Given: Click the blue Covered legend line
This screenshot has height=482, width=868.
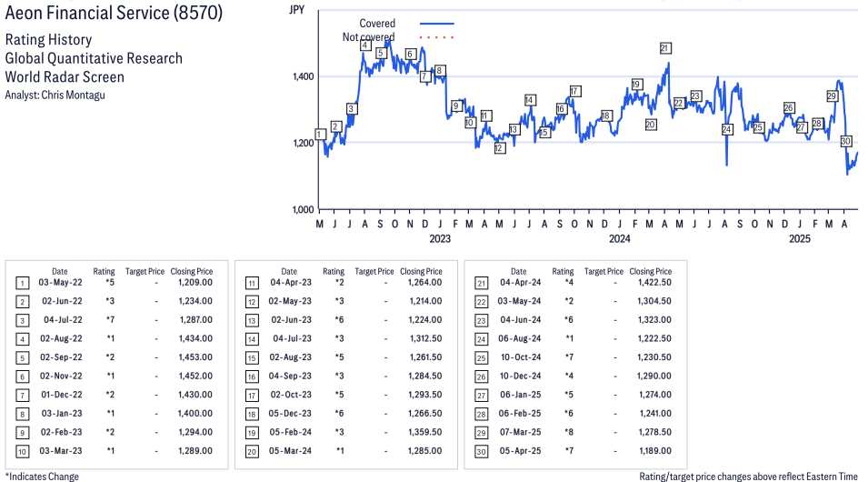Looking at the screenshot, I should 437,24.
